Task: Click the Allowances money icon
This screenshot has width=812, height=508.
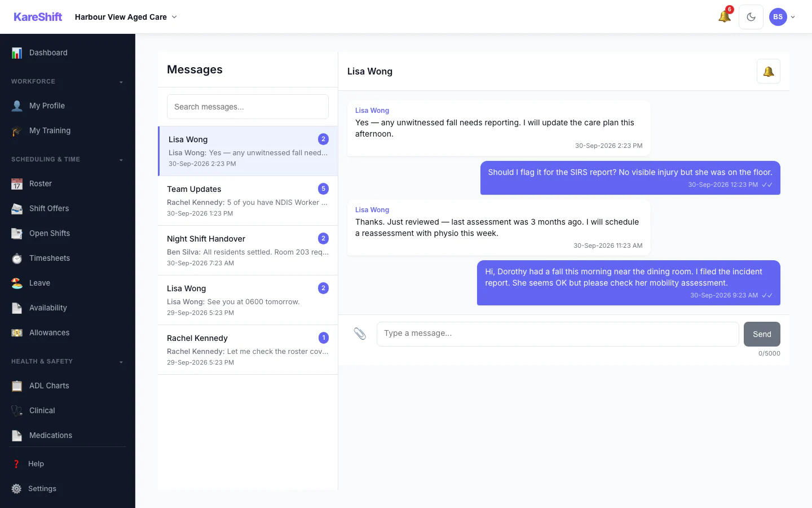Action: point(17,333)
